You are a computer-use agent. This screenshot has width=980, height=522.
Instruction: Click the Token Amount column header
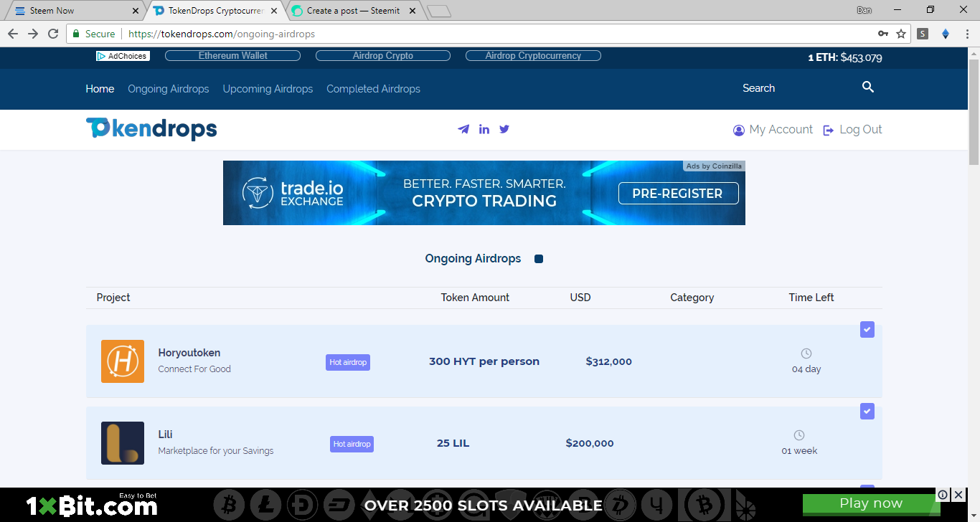[475, 298]
